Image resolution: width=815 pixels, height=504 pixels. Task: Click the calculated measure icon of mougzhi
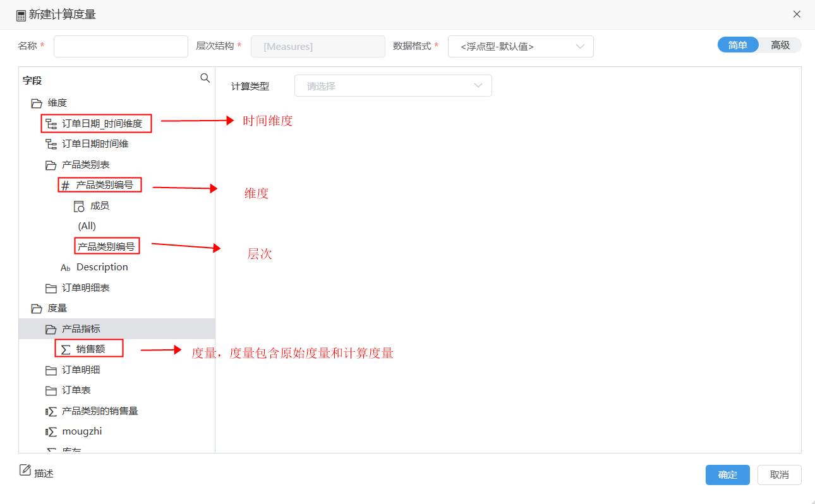coord(51,432)
